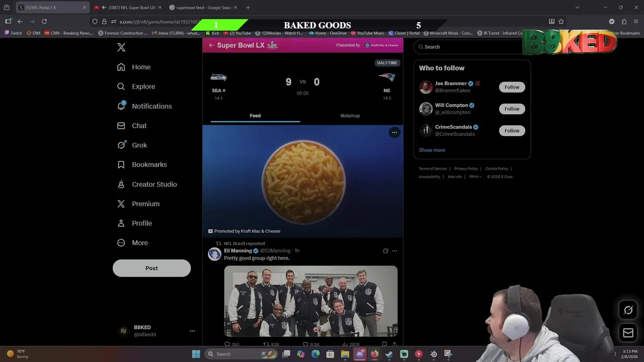This screenshot has height=362, width=644.
Task: Share Eli Manning's post
Action: coord(394,344)
